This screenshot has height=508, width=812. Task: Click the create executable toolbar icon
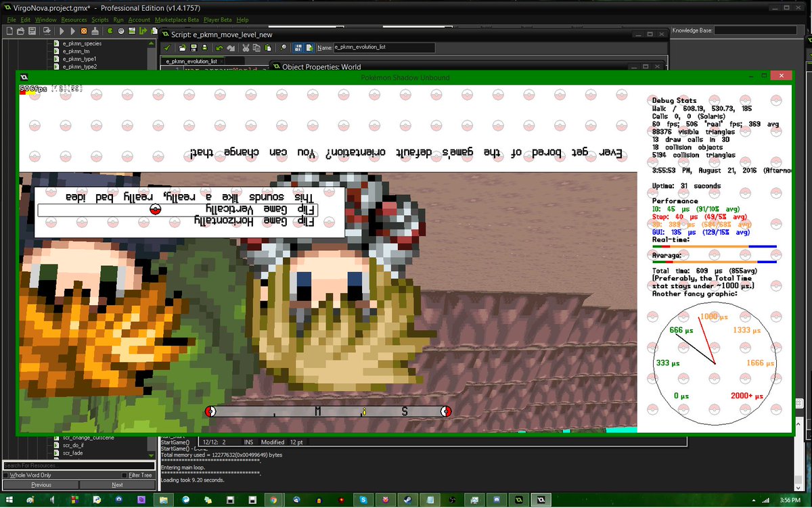tap(47, 30)
